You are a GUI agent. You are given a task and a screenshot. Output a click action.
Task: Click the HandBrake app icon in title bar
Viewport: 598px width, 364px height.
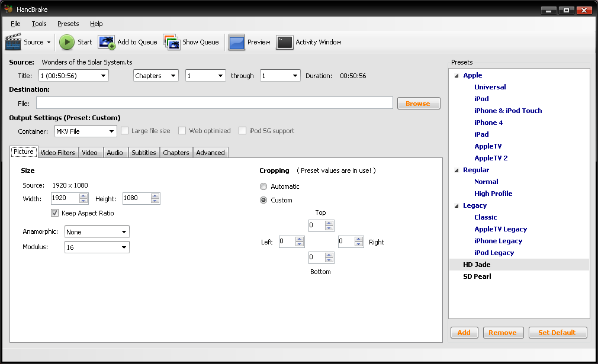point(8,9)
